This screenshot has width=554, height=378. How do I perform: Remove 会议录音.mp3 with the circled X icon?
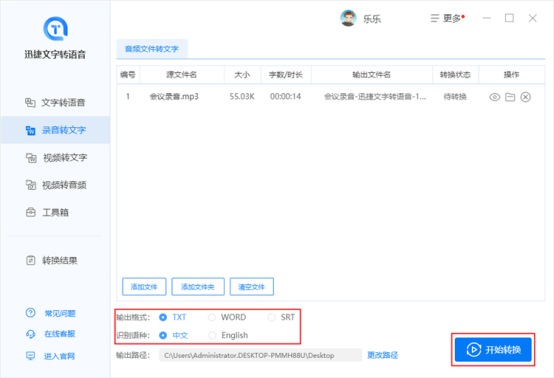pyautogui.click(x=525, y=97)
